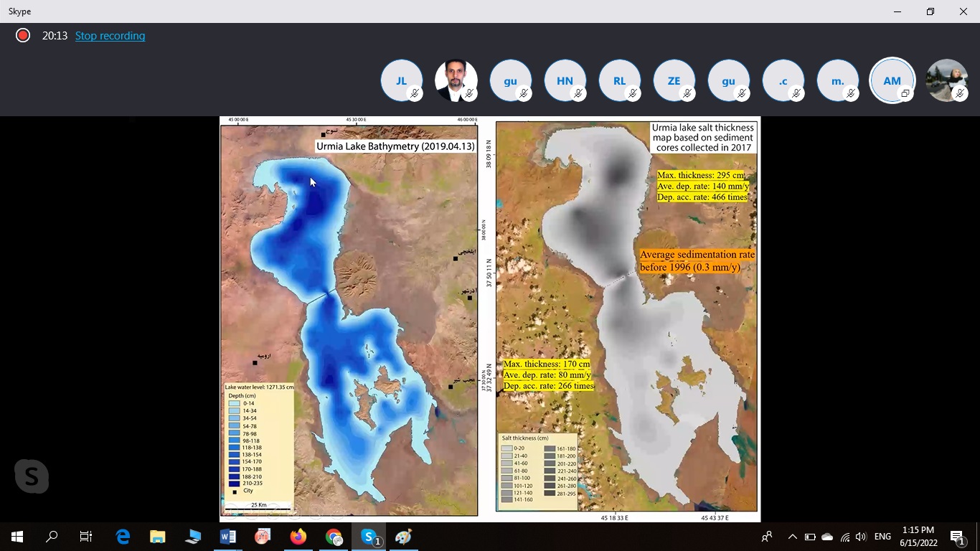Viewport: 980px width, 551px height.
Task: Click the man in suit profile photo
Action: coord(456,80)
